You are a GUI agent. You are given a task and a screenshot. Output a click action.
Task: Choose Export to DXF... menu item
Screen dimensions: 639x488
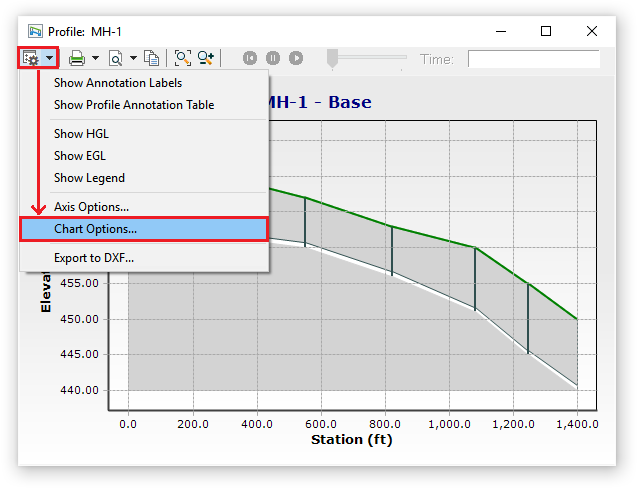coord(94,258)
